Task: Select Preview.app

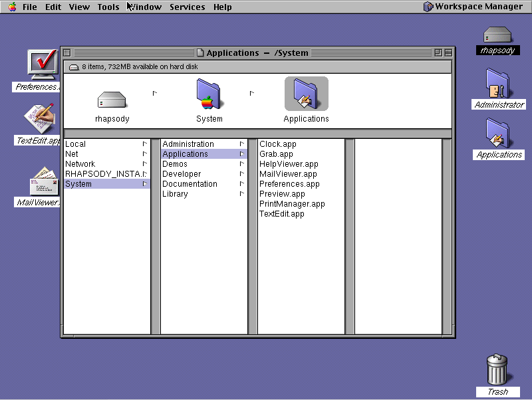Action: coord(301,193)
